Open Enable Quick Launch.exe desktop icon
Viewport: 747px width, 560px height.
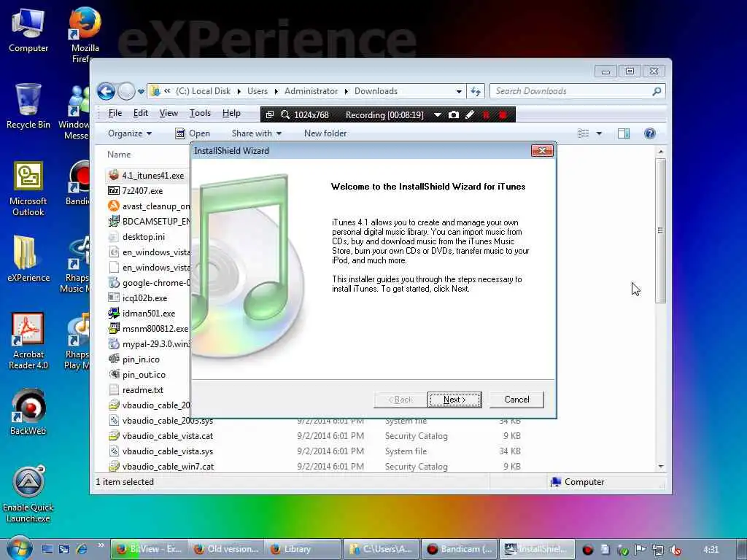tap(28, 494)
